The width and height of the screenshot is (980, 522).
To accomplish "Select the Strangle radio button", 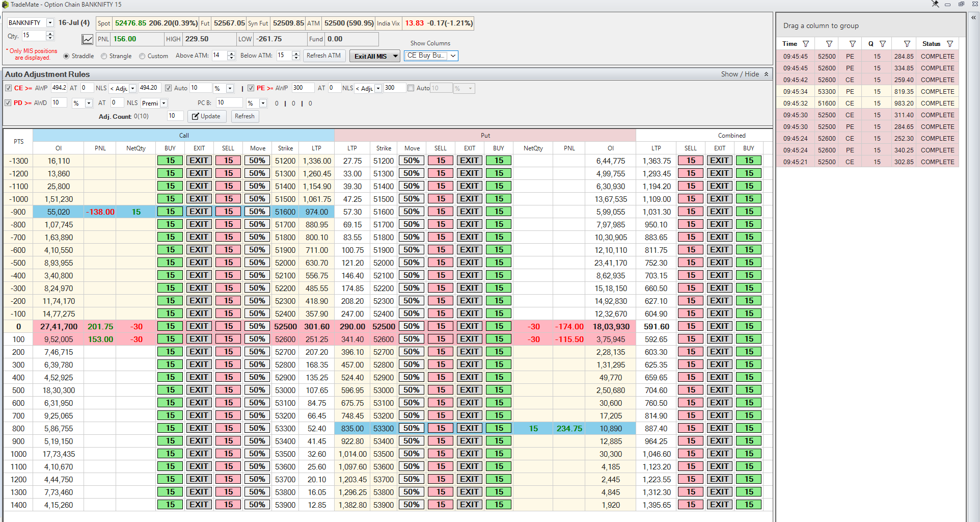I will coord(104,56).
